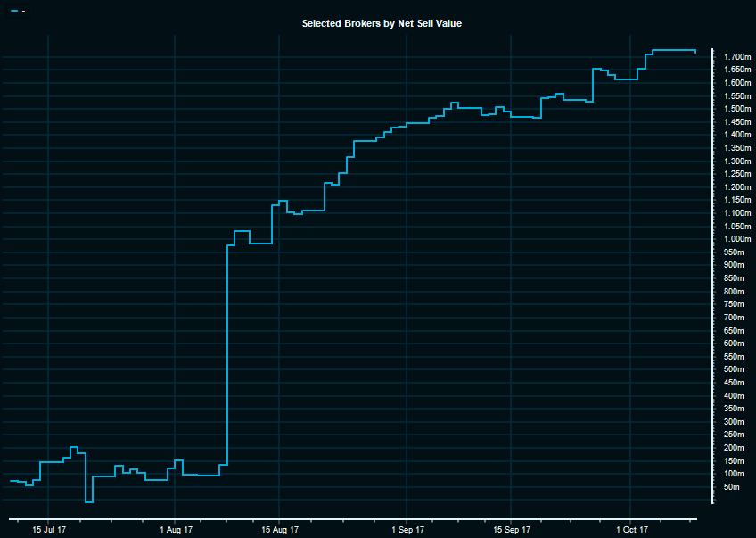756x538 pixels.
Task: Click the endpoint of the blue line
Action: [695, 53]
